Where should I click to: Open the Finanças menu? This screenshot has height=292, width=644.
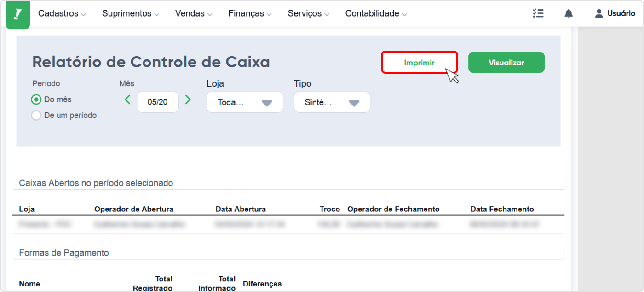point(250,13)
